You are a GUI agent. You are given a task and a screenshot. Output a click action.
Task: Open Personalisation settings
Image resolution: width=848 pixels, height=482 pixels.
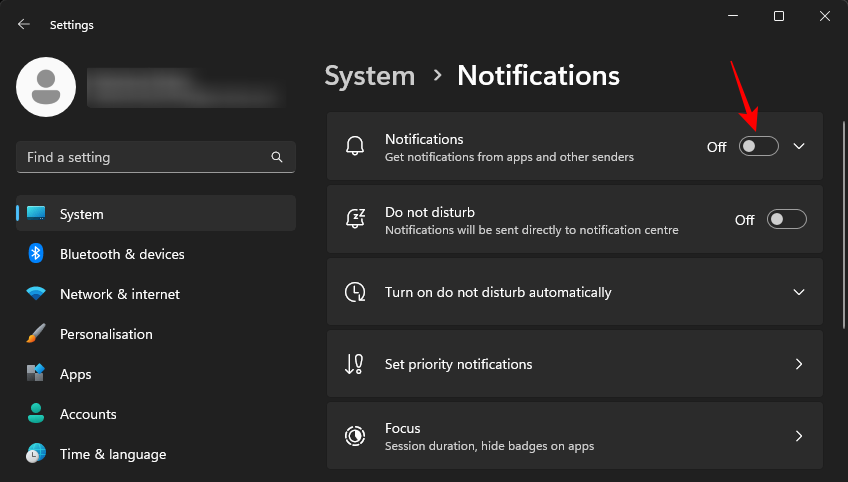[x=156, y=334]
